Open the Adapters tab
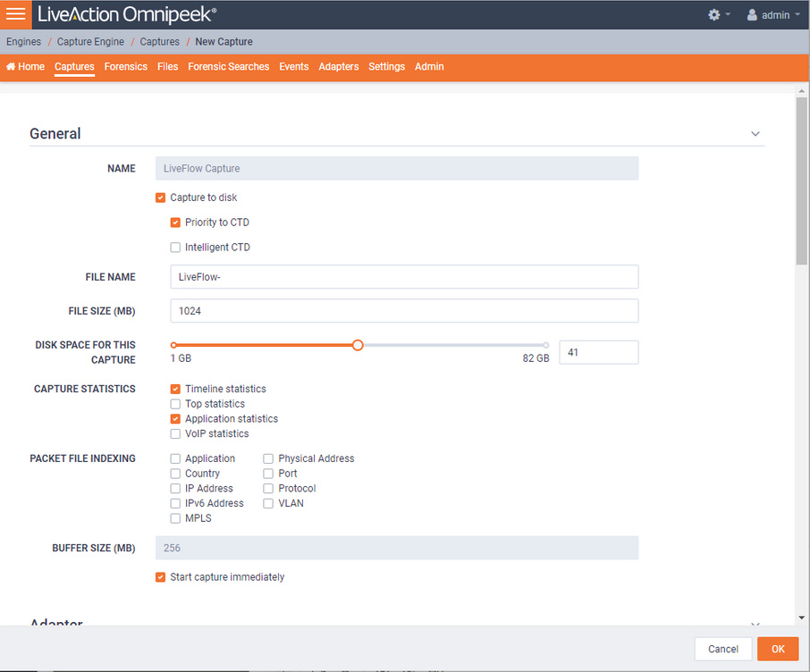810x672 pixels. tap(338, 67)
